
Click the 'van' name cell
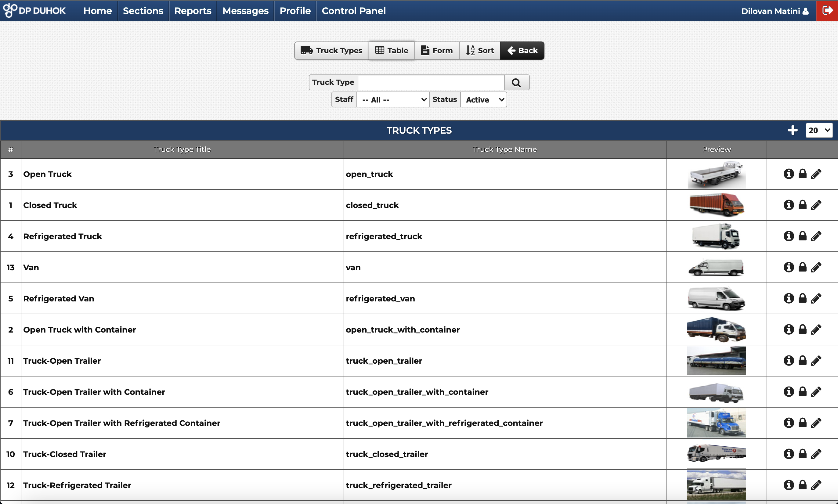(x=505, y=267)
